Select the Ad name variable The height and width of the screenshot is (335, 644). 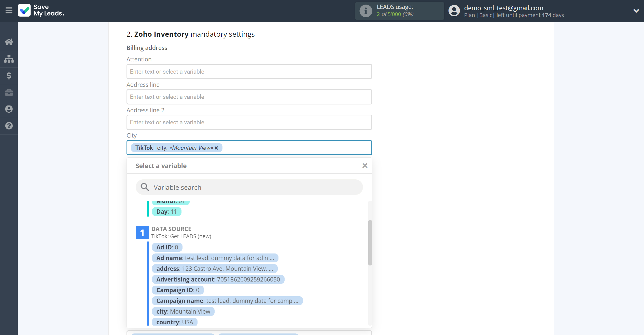click(x=215, y=258)
